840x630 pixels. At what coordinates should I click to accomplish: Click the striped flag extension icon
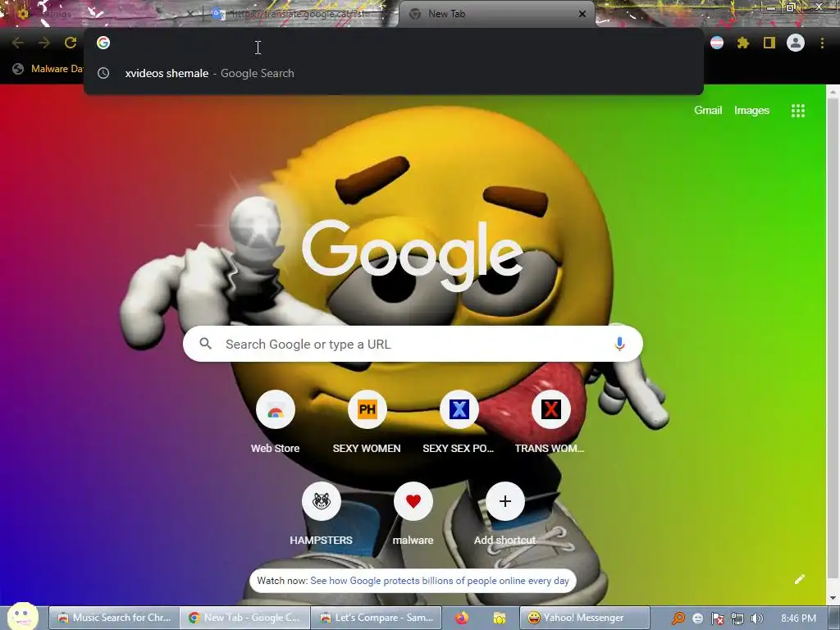(717, 43)
